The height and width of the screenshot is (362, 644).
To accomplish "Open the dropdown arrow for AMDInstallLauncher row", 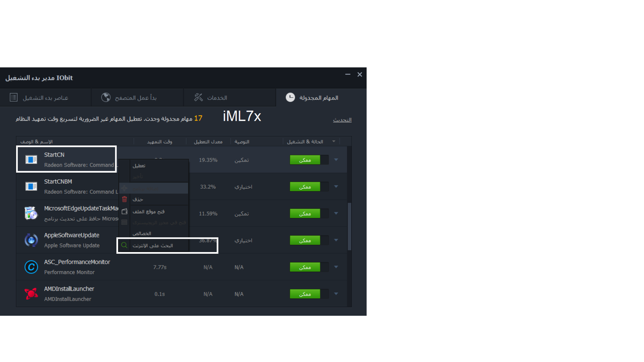I will point(336,294).
